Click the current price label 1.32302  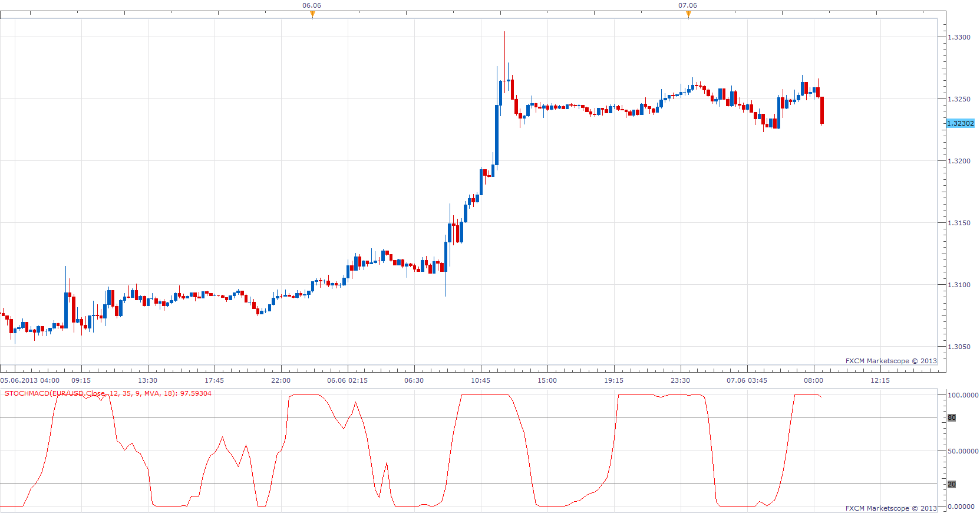[x=961, y=123]
